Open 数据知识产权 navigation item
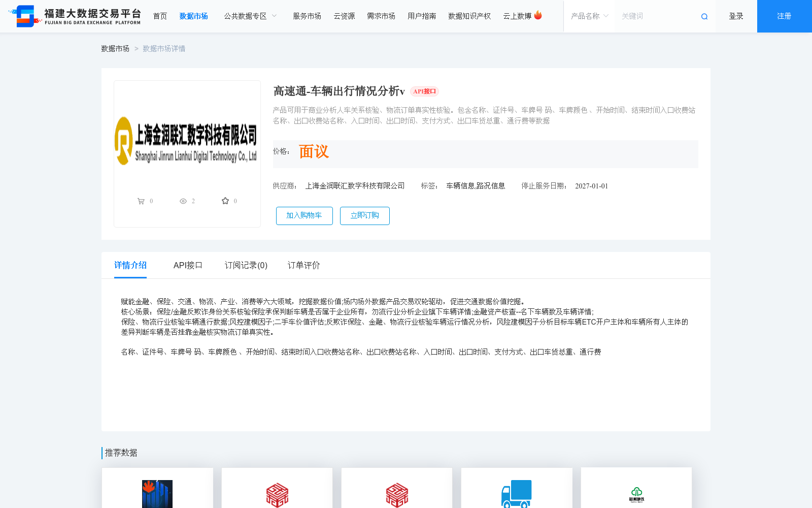Viewport: 812px width, 508px height. click(x=469, y=16)
